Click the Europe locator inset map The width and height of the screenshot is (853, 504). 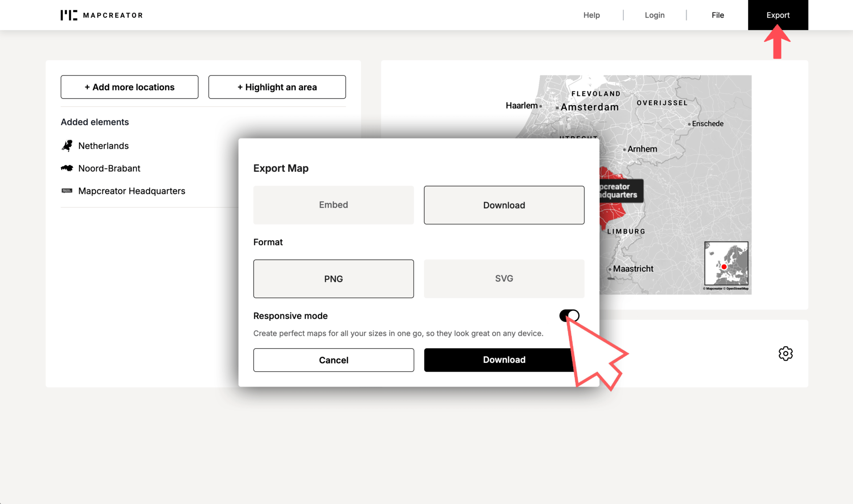pyautogui.click(x=726, y=264)
